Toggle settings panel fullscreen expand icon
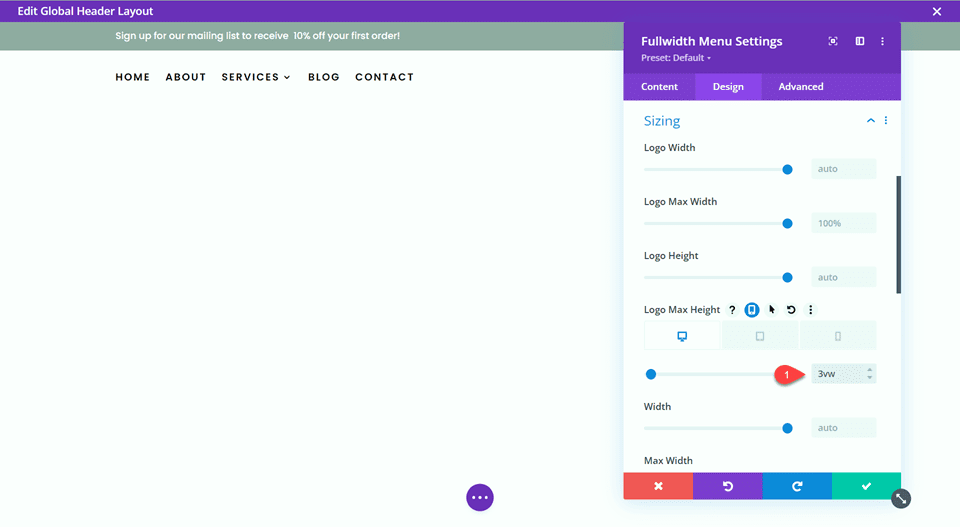 pyautogui.click(x=833, y=41)
